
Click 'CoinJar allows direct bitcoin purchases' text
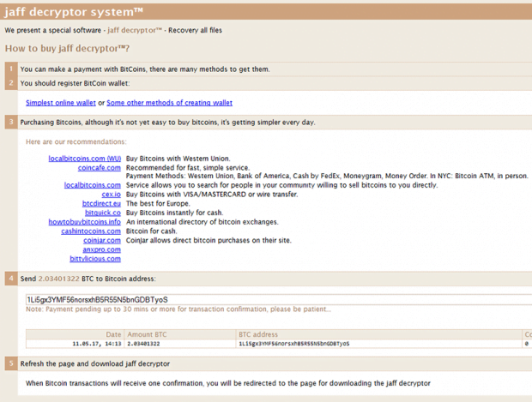pyautogui.click(x=209, y=240)
